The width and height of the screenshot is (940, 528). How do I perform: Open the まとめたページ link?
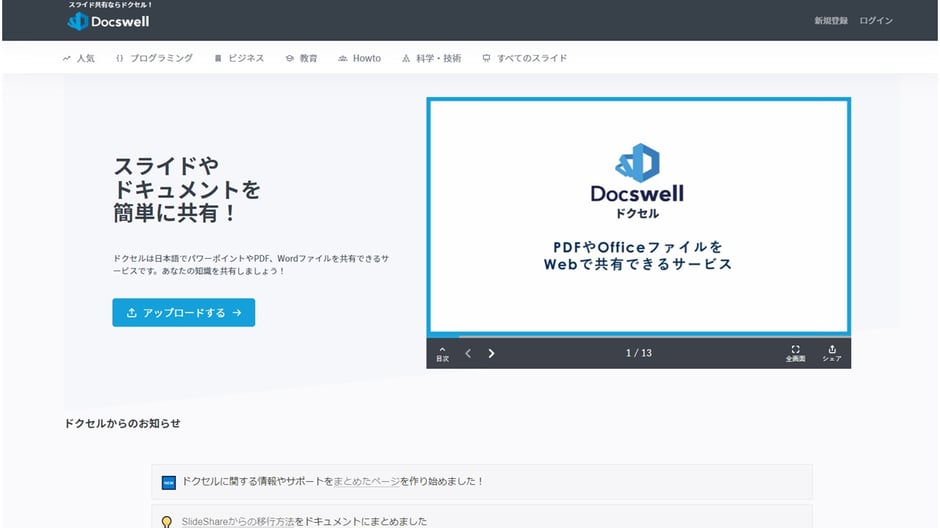(x=366, y=481)
